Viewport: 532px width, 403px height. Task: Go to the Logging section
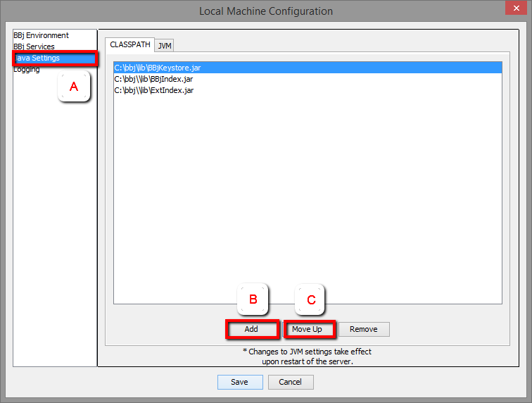click(x=27, y=69)
